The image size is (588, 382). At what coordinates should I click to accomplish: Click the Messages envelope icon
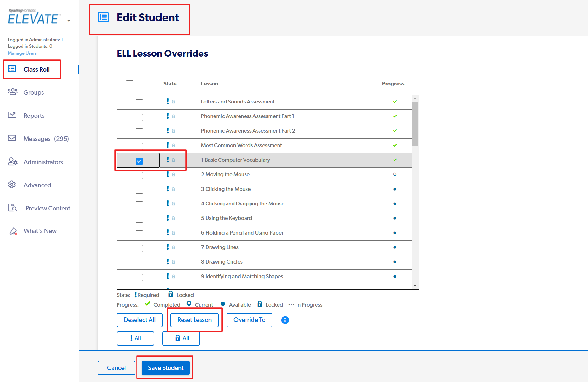12,138
